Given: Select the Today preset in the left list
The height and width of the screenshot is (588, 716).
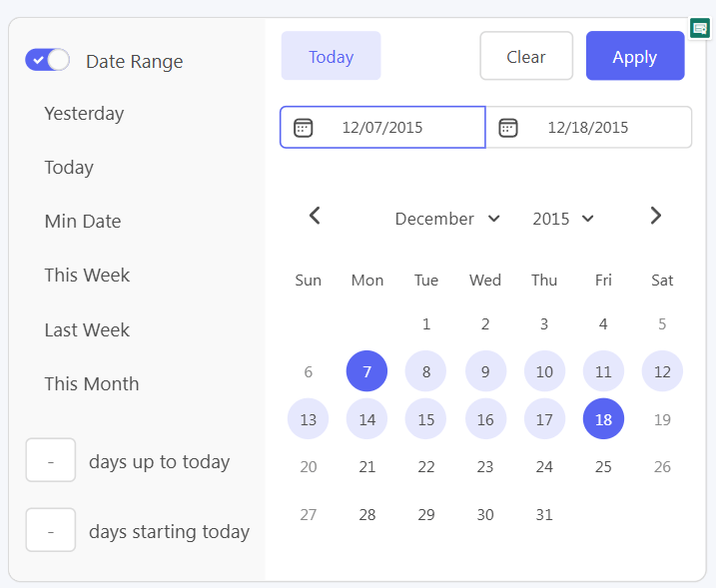Looking at the screenshot, I should [x=69, y=167].
